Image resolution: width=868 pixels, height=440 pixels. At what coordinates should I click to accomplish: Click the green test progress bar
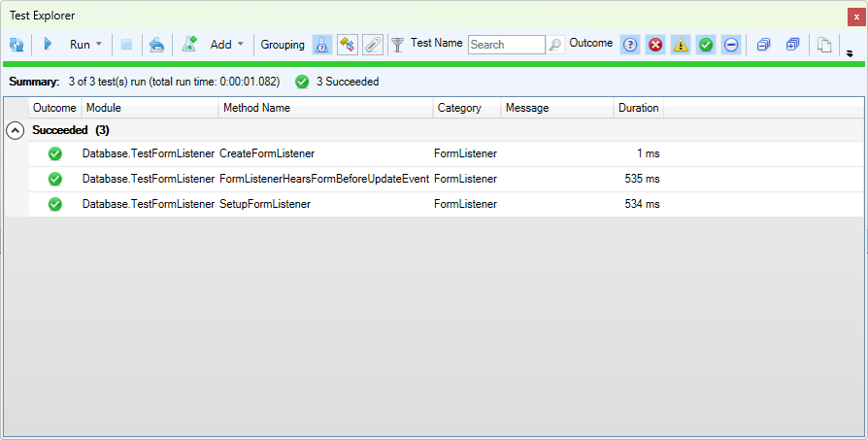click(x=434, y=64)
